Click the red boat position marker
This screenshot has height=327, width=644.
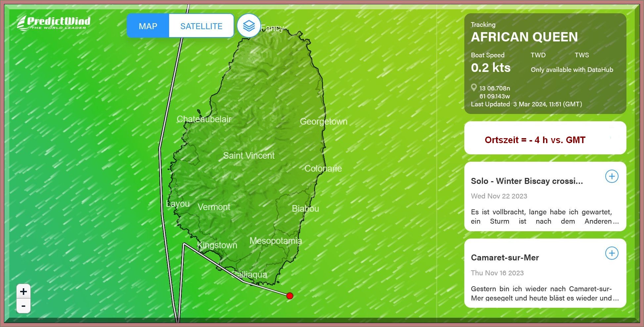290,296
